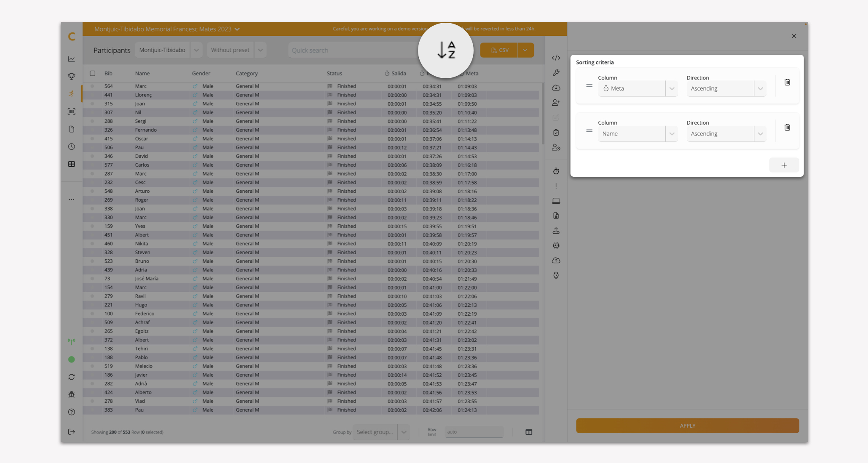
Task: Apply the sorting criteria
Action: 687,426
